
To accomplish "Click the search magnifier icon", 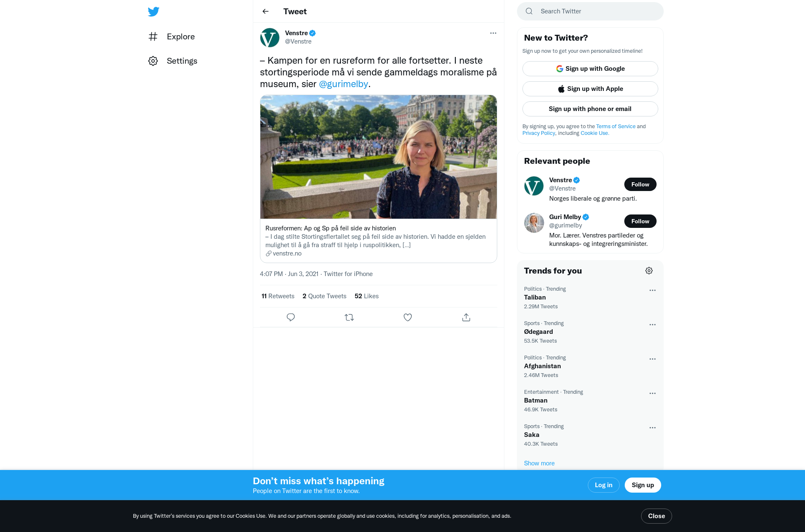I will [x=529, y=11].
